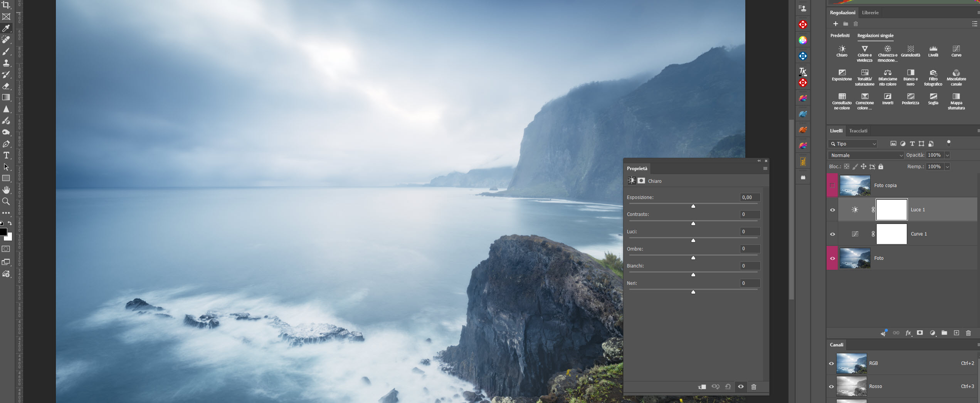This screenshot has width=980, height=403.
Task: Open new adjustment layer menu in Livelli
Action: click(932, 333)
